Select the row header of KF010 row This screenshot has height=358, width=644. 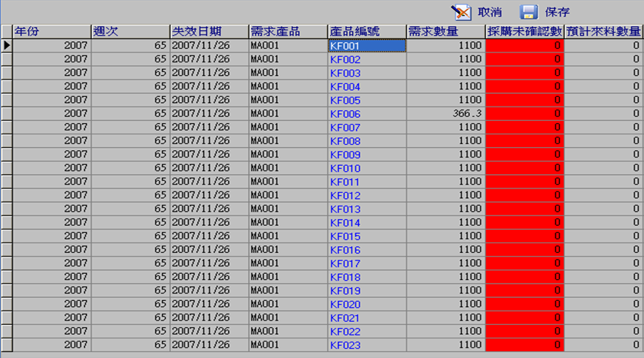(7, 167)
